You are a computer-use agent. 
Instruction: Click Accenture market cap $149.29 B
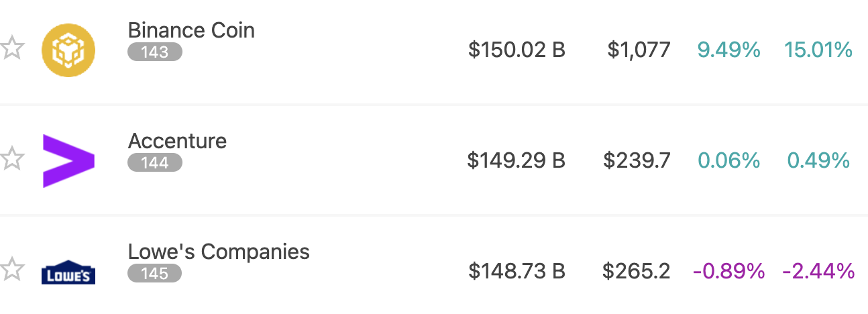[517, 160]
